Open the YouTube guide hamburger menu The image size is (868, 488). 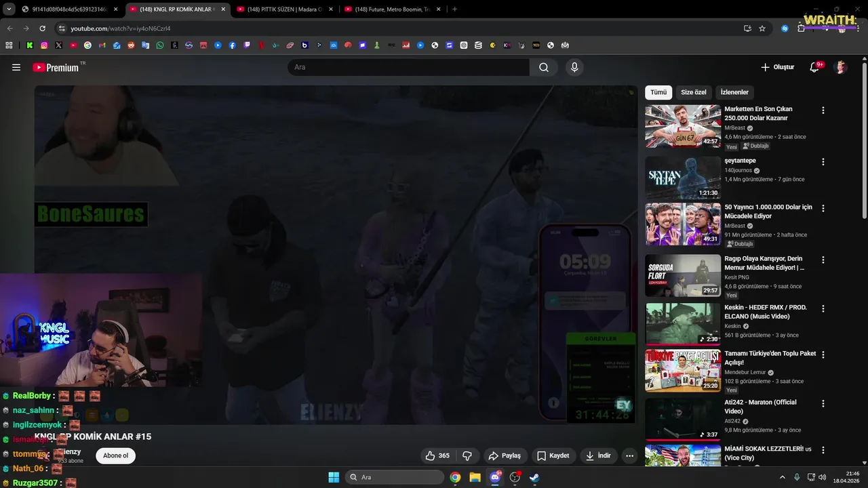pyautogui.click(x=16, y=67)
